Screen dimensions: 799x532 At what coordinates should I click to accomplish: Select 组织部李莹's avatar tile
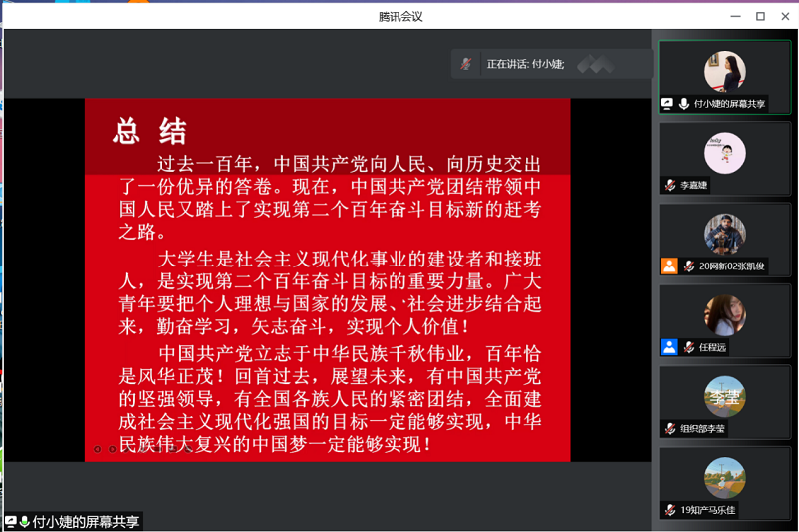[x=724, y=397]
